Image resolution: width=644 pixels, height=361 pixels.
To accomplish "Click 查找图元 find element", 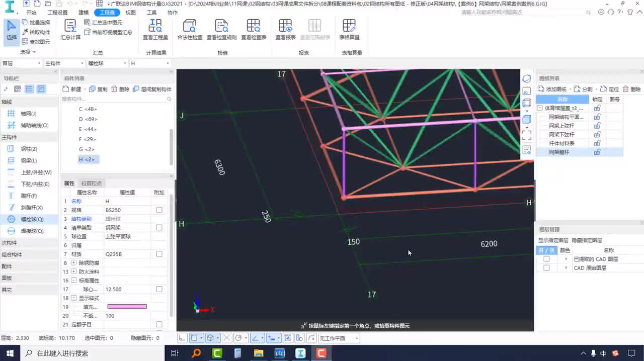I will tap(36, 42).
